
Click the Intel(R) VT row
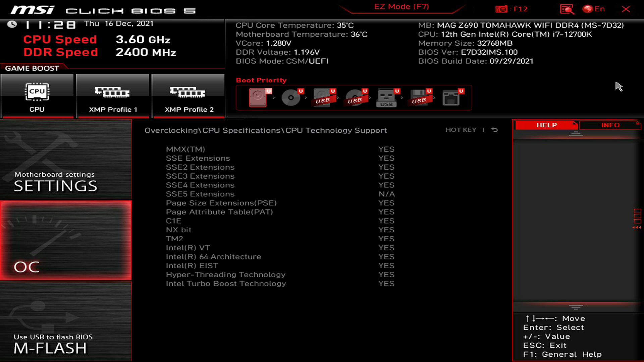click(280, 248)
